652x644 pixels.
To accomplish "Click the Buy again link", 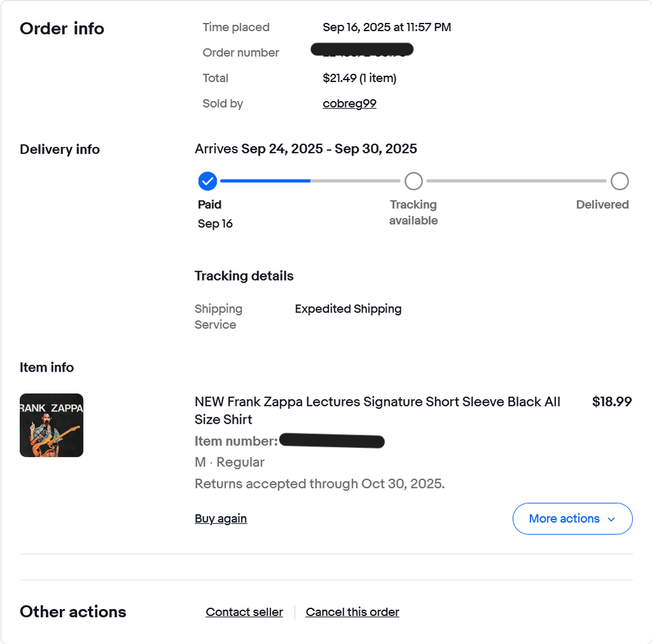I will [220, 519].
